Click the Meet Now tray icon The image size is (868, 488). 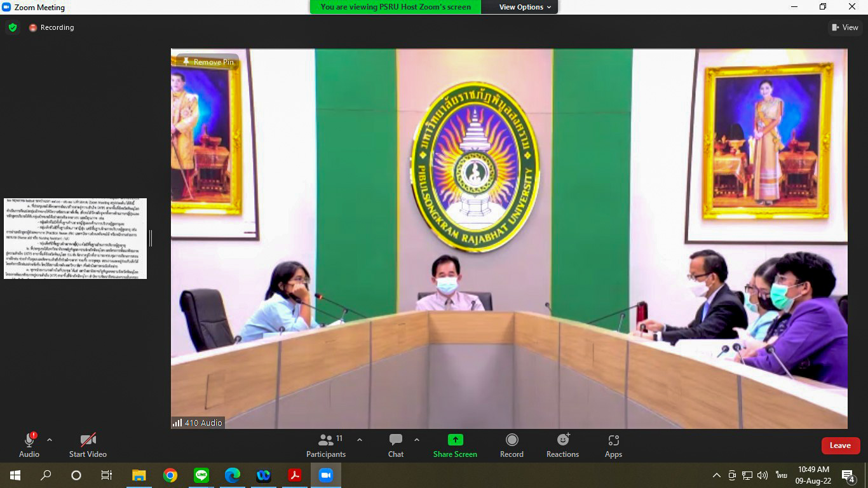coord(732,475)
